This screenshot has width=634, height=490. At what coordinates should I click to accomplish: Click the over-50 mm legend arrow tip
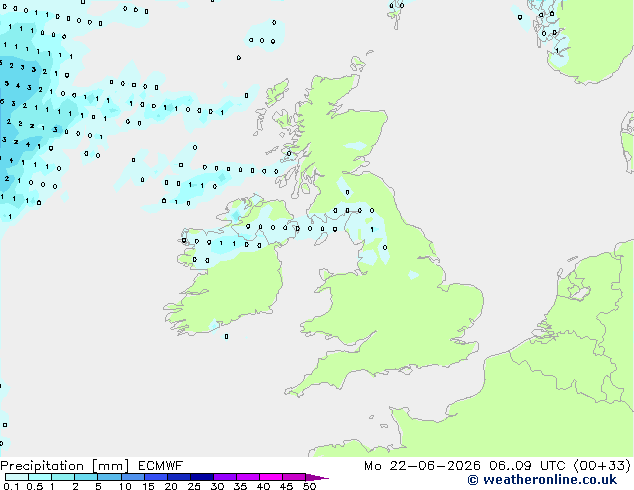point(317,478)
